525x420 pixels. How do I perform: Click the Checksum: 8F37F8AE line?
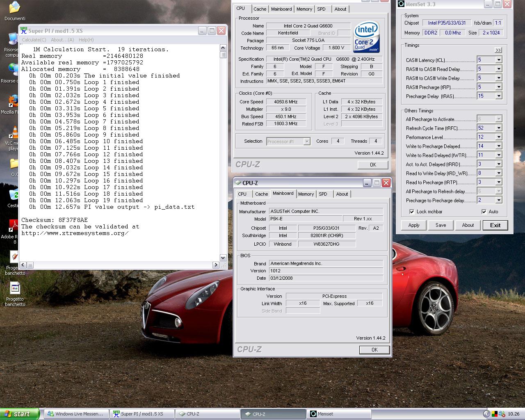55,220
